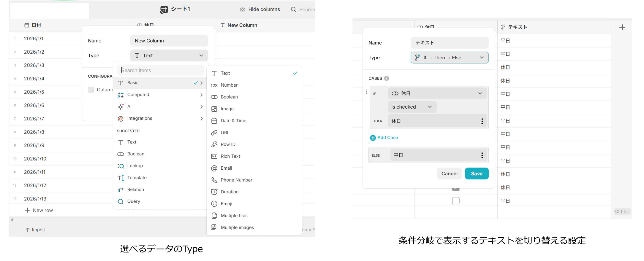Choose Phone Number type option
Image resolution: width=644 pixels, height=261 pixels.
point(254,180)
